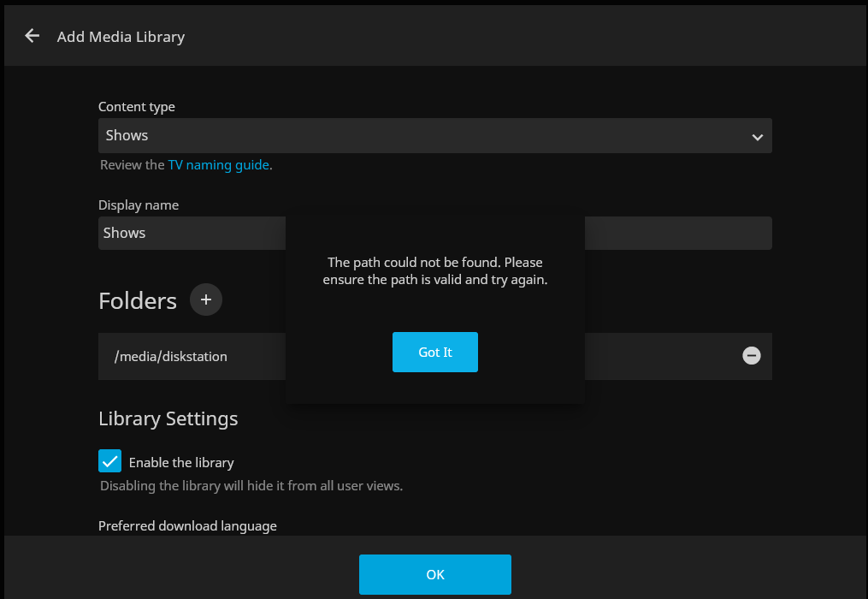This screenshot has height=599, width=868.
Task: Click the Library Settings heading
Action: tap(168, 419)
